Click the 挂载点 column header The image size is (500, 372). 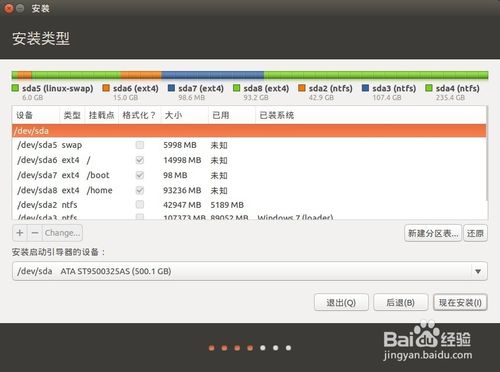pos(102,115)
